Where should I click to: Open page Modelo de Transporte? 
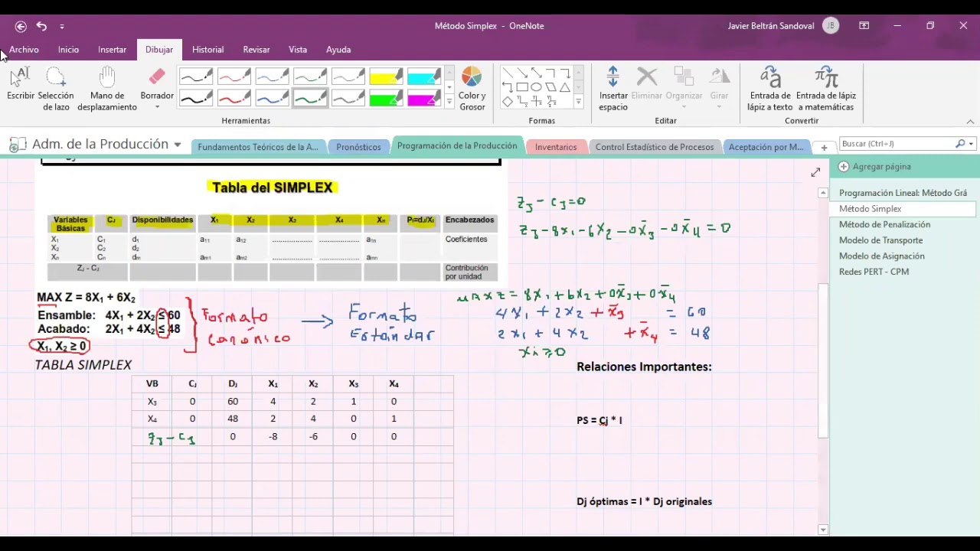coord(880,240)
